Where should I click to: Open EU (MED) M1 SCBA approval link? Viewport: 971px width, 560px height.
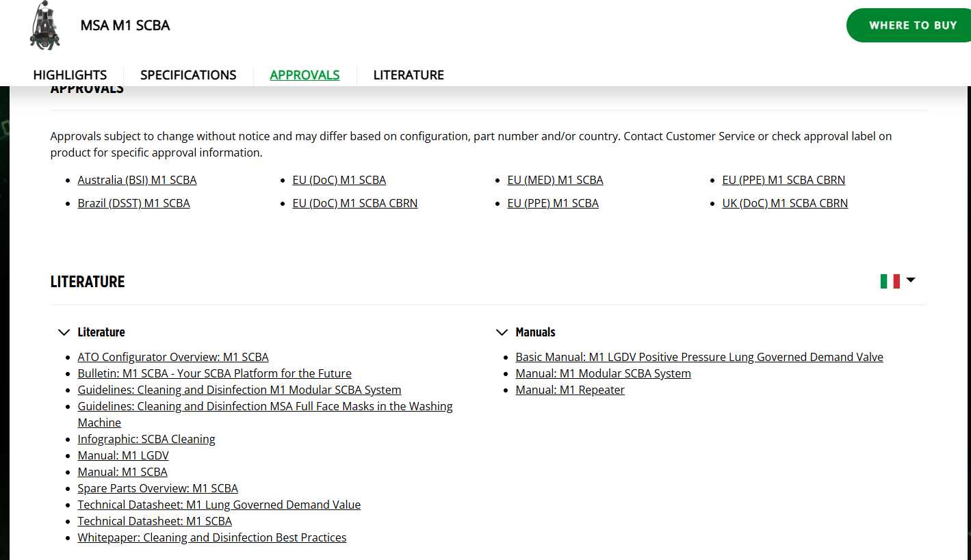point(555,180)
